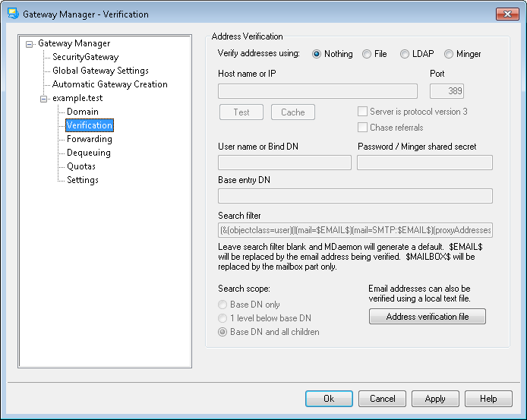527x420 pixels.
Task: Click the Apply button
Action: point(435,399)
